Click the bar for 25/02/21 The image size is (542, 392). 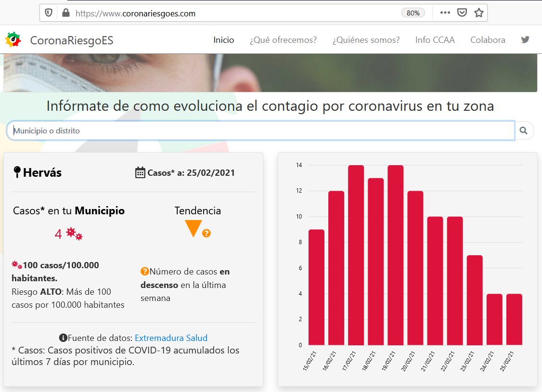[x=515, y=319]
